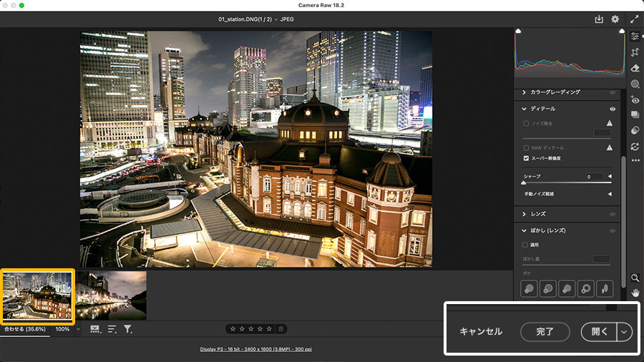Toggle ディテール panel eye visibility

pos(613,109)
